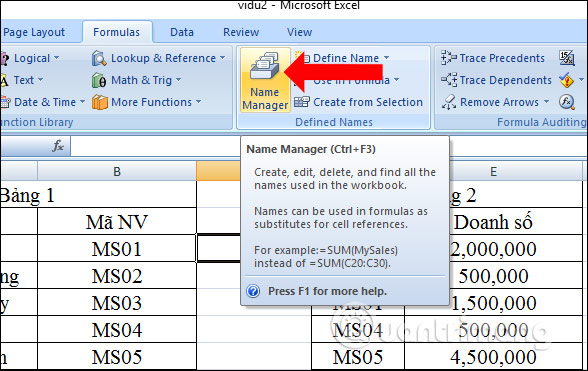Image resolution: width=588 pixels, height=371 pixels.
Task: Select cell containing MS01 in column B
Action: coord(117,248)
